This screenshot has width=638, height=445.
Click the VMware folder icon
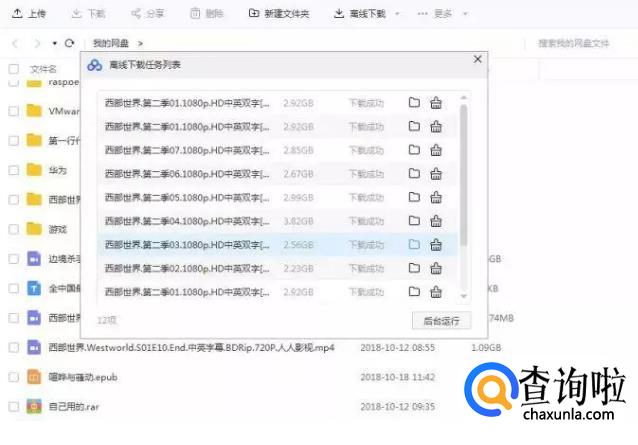click(34, 110)
